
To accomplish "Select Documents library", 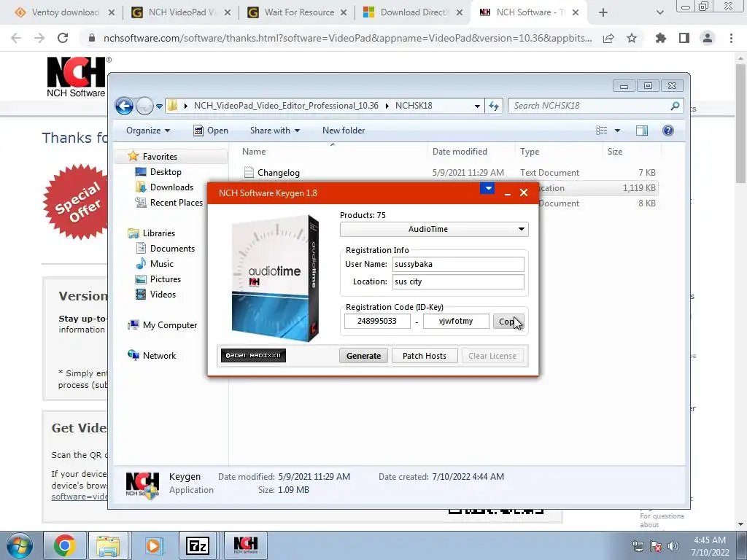I will pyautogui.click(x=172, y=248).
